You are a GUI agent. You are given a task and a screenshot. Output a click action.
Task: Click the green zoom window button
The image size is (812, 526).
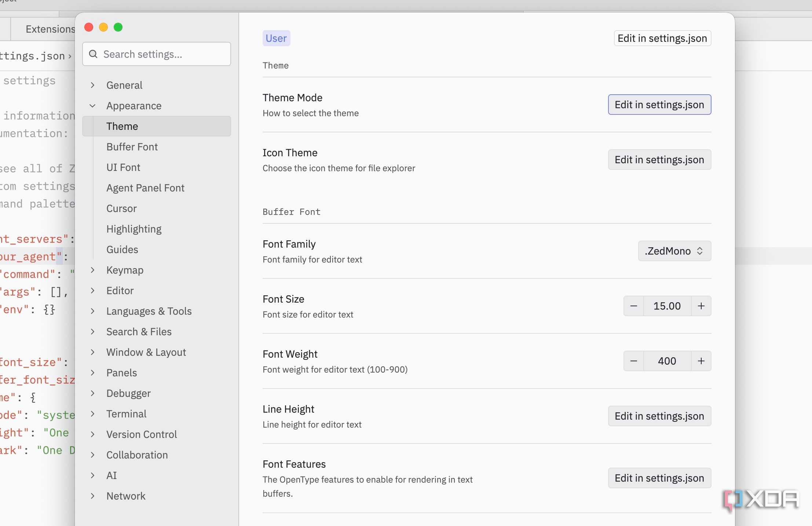coord(118,27)
